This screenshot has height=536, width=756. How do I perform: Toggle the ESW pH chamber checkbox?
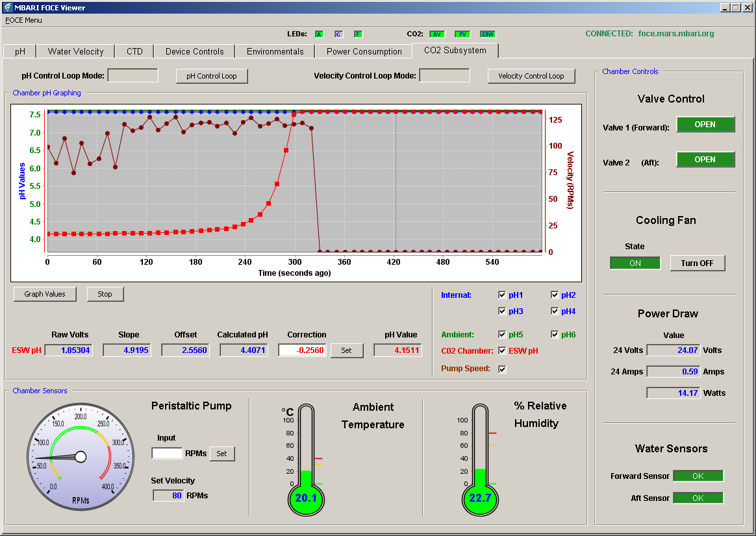click(x=503, y=350)
